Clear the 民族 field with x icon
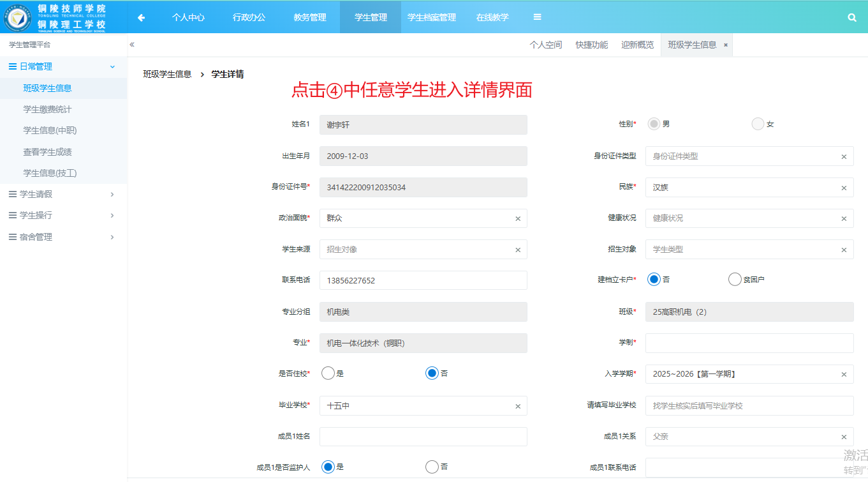868x482 pixels. [x=844, y=188]
